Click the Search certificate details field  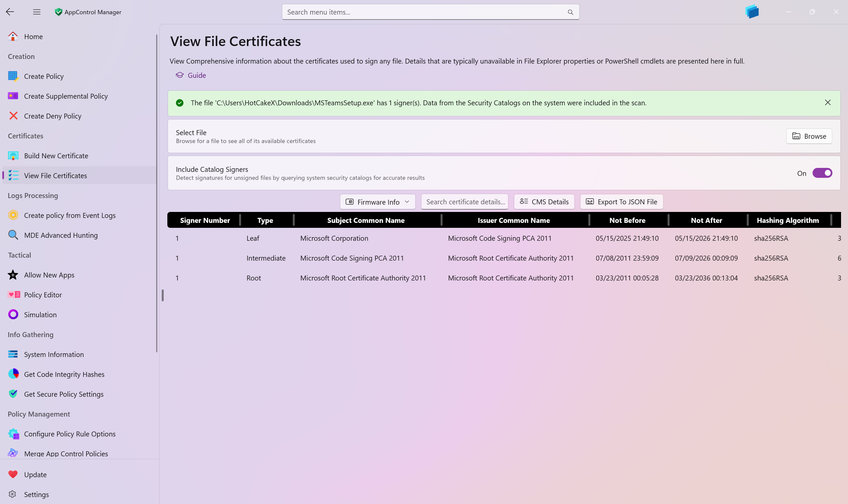click(x=464, y=202)
